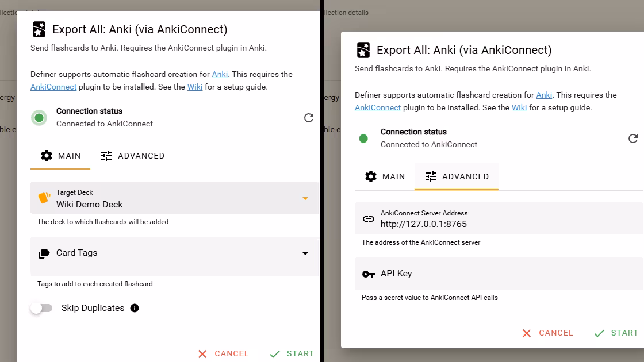
Task: Switch to MAIN tab in right dialog
Action: (x=385, y=176)
